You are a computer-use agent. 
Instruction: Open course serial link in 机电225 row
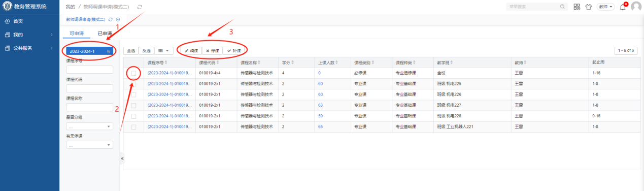pyautogui.click(x=170, y=84)
